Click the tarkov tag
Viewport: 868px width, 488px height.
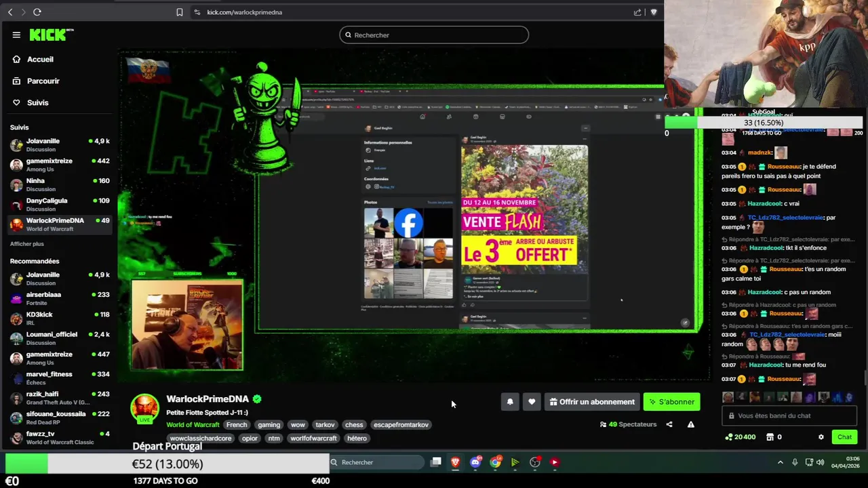[x=325, y=425]
